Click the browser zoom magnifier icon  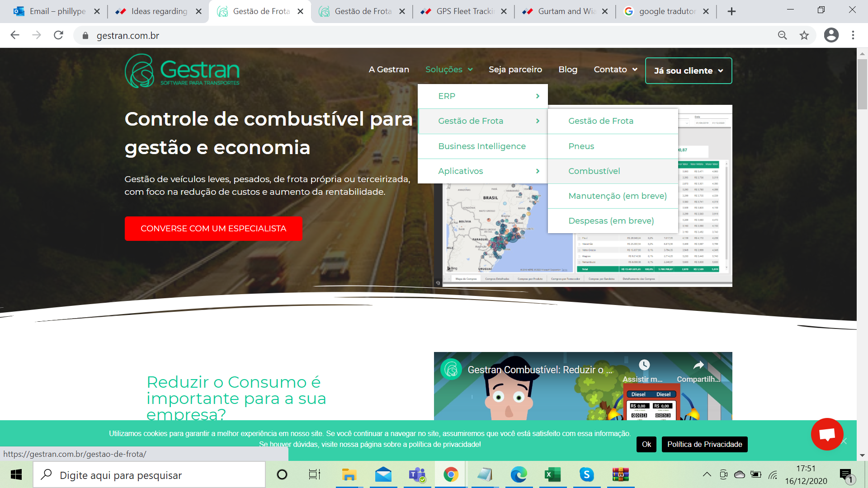point(782,35)
